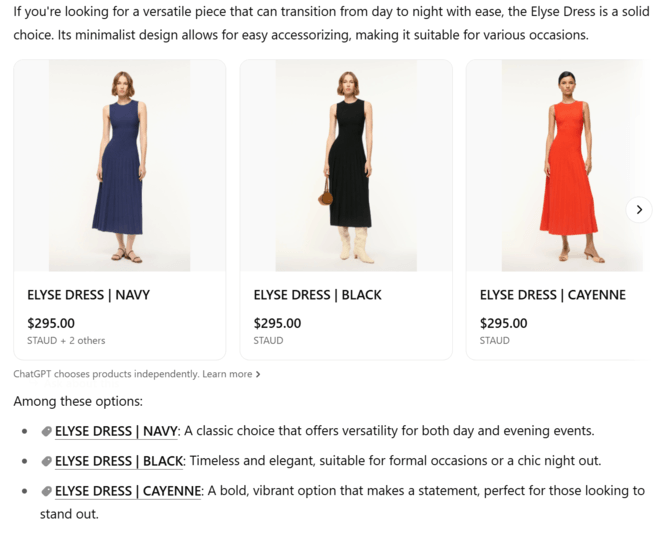
Task: Click the $295.00 price on black card
Action: click(277, 323)
